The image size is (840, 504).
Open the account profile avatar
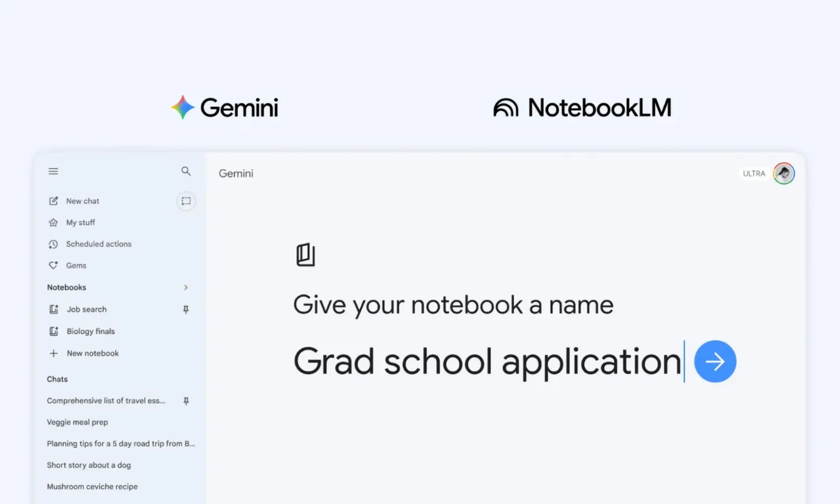coord(783,174)
